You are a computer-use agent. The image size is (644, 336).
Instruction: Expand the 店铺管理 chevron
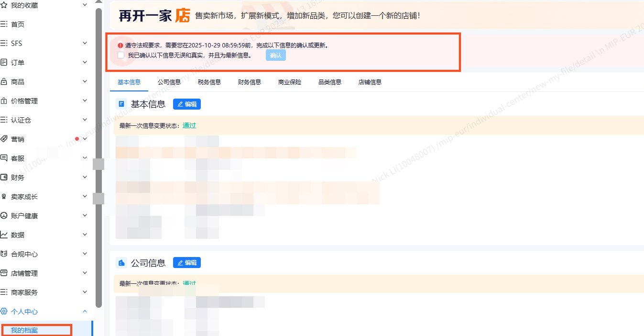tap(85, 273)
